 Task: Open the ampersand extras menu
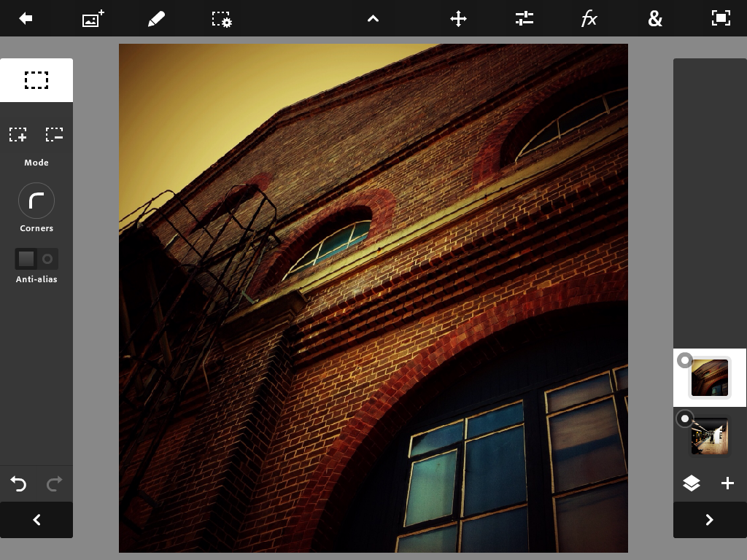tap(655, 19)
